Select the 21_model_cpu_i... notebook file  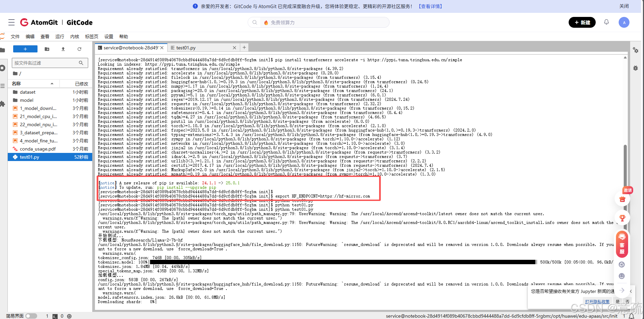[x=50, y=116]
